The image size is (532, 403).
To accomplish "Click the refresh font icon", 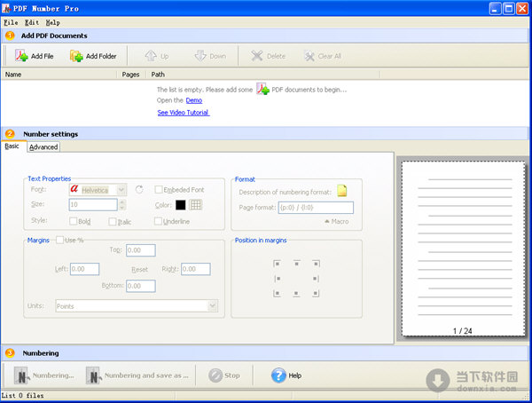I will click(139, 190).
